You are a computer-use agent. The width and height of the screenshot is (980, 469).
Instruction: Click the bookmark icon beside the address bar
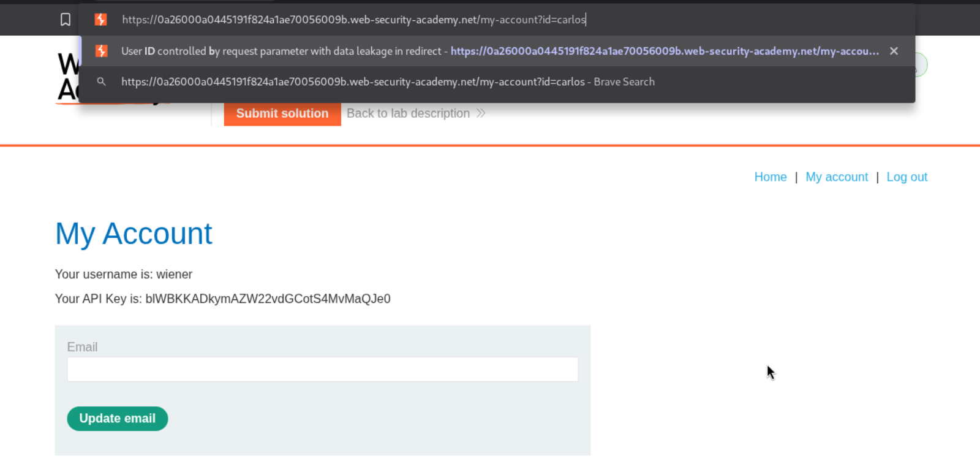[x=66, y=20]
